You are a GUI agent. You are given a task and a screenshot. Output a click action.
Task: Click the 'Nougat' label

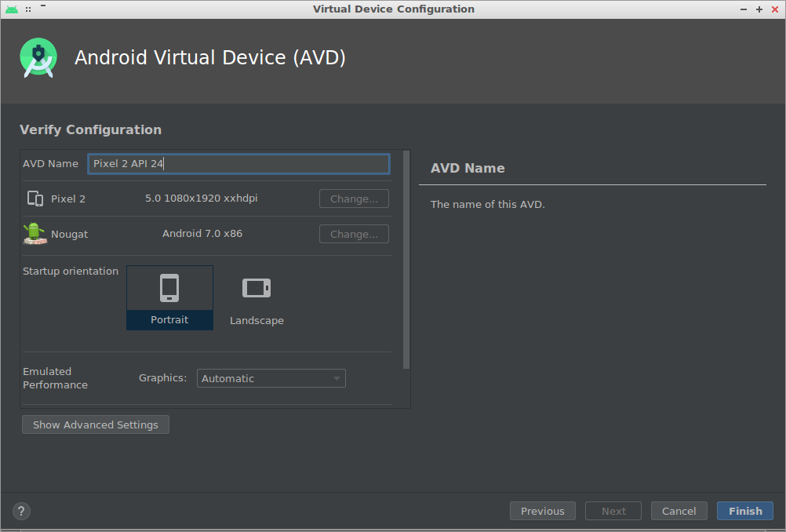(x=69, y=234)
